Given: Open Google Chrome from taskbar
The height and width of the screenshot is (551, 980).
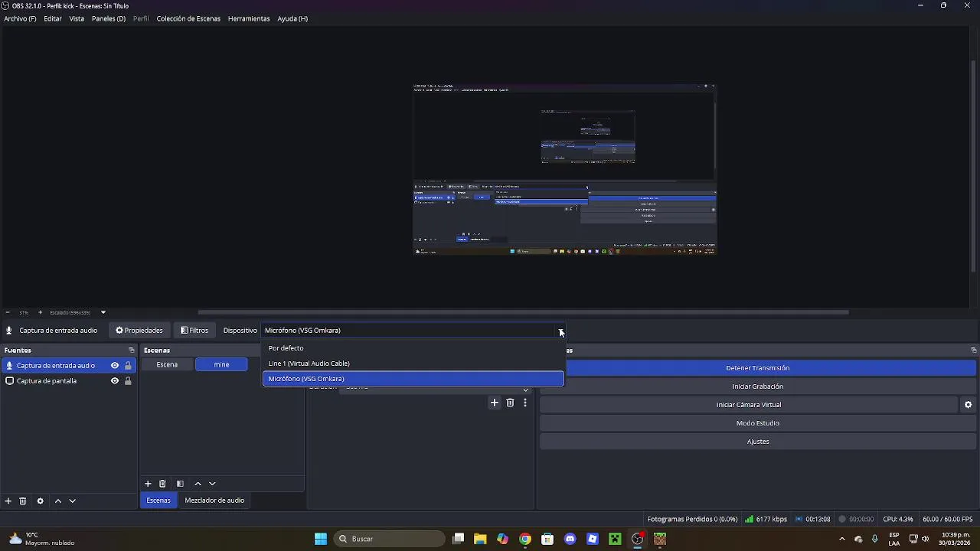Looking at the screenshot, I should (525, 539).
